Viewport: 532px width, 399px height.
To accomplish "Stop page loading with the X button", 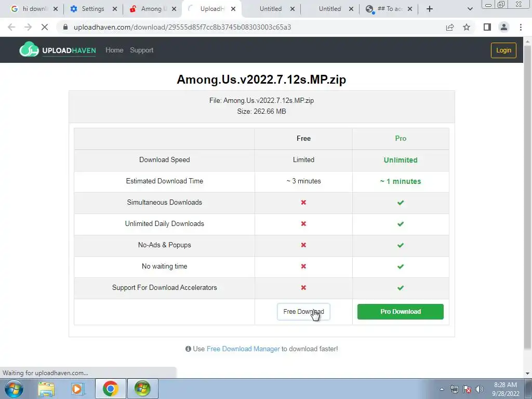I will (45, 27).
